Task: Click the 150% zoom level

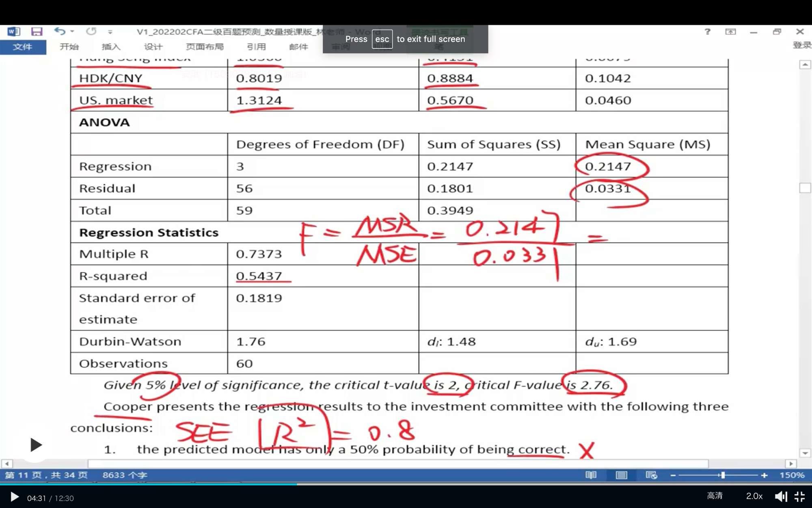Action: 792,475
